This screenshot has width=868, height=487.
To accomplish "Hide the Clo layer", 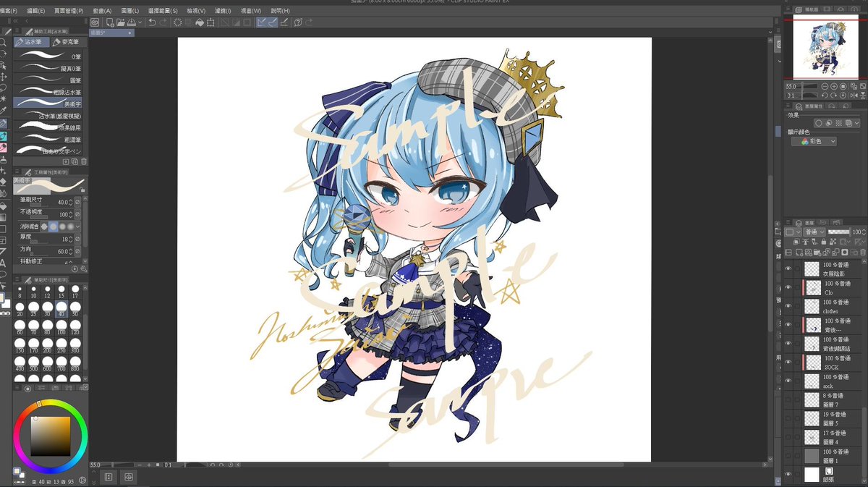I will tap(788, 287).
